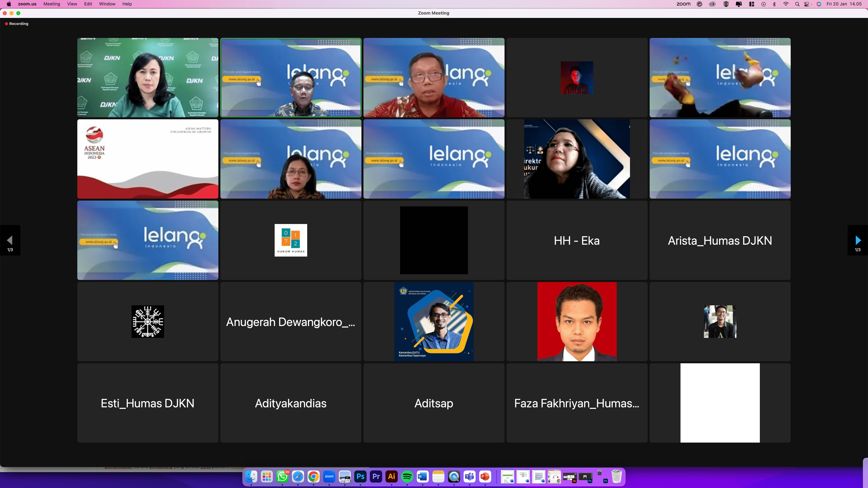Open the Help menu
Viewport: 868px width, 488px height.
[x=127, y=4]
